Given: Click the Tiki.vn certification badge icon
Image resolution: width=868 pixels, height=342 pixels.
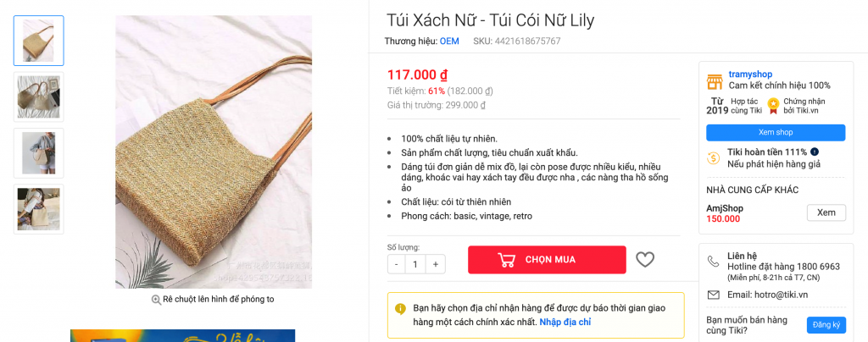Looking at the screenshot, I should click(773, 106).
